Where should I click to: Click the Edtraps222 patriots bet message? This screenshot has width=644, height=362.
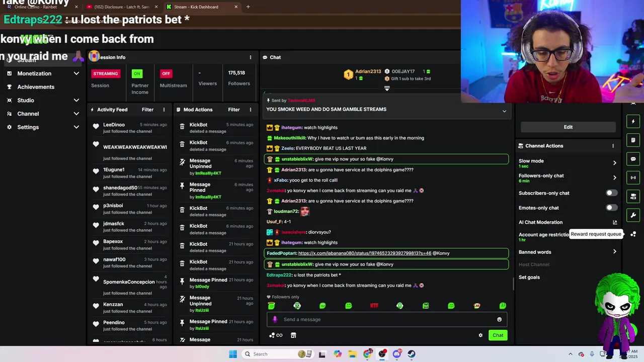pyautogui.click(x=304, y=275)
